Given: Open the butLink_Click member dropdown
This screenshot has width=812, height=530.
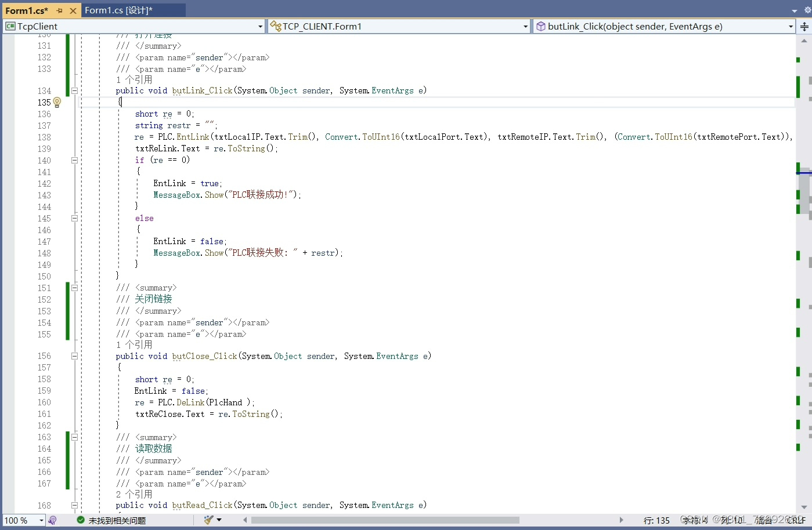Looking at the screenshot, I should click(x=791, y=26).
